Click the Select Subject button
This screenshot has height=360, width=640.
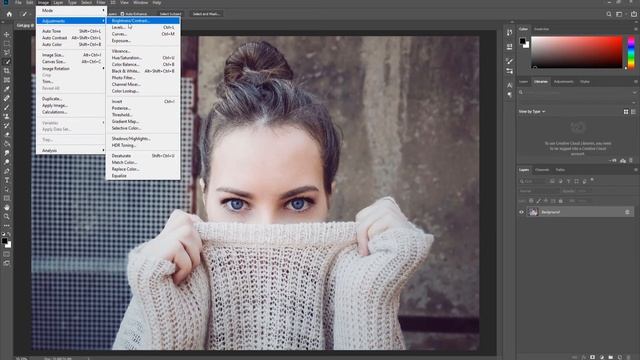(170, 14)
